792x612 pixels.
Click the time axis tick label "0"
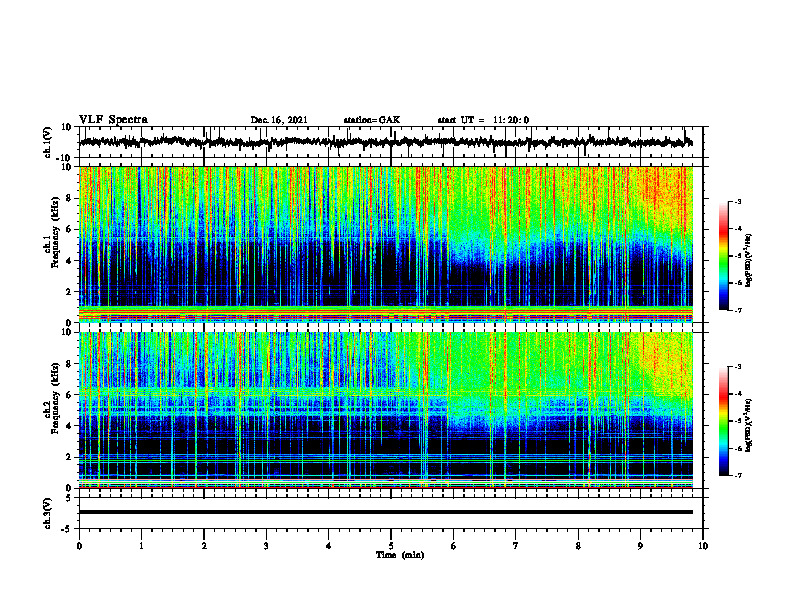[x=79, y=546]
